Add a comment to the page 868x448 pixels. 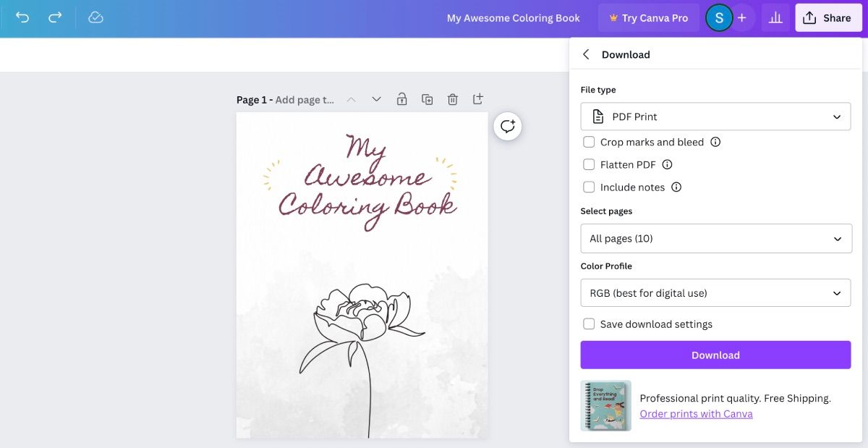(507, 125)
